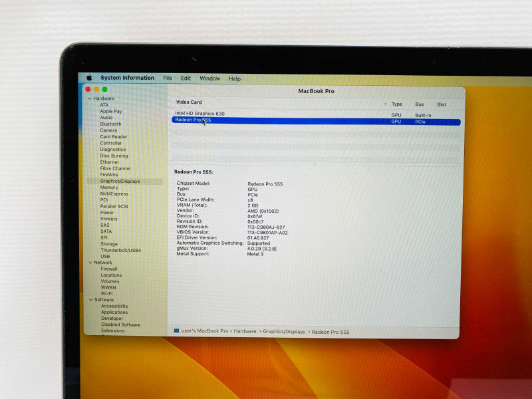Sort by the Slot column header
This screenshot has height=399, width=532.
442,104
